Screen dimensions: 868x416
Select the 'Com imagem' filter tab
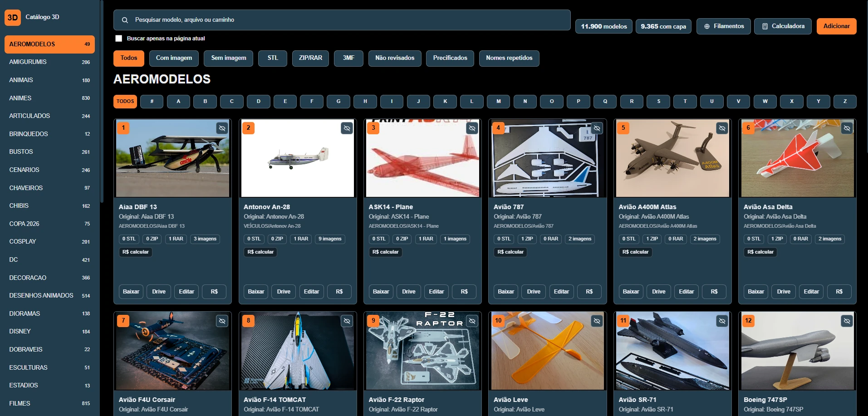click(x=174, y=58)
